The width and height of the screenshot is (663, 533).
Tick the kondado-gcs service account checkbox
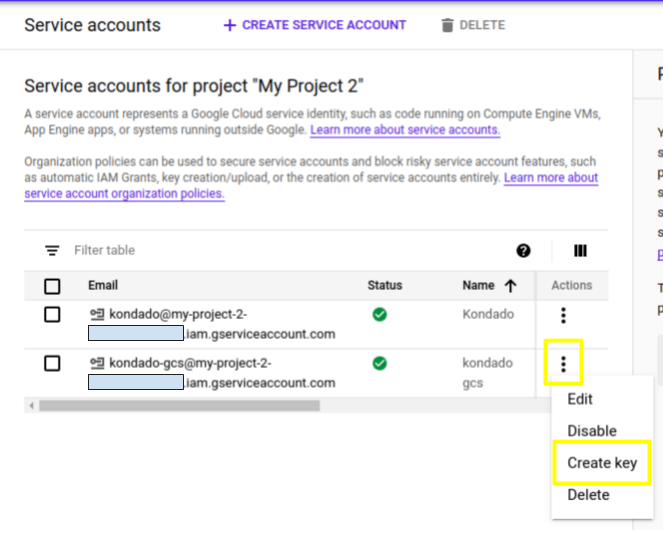52,363
